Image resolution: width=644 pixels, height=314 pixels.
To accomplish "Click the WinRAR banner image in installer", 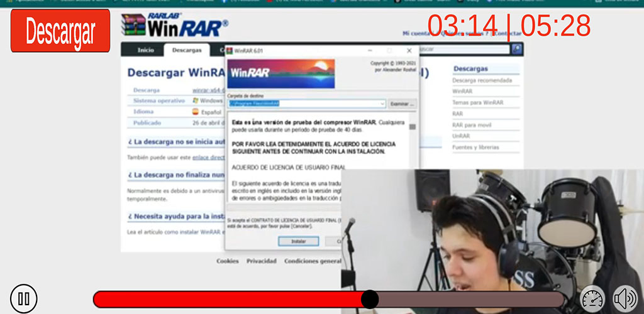I will click(281, 73).
